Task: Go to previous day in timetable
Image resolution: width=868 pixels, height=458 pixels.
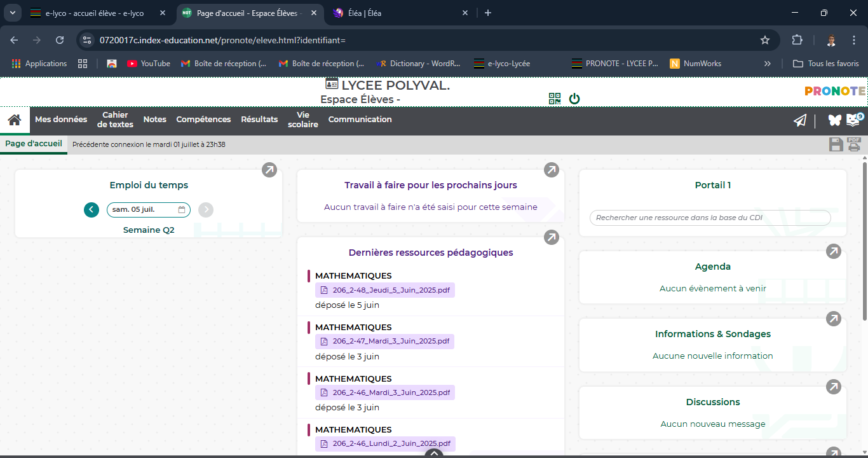Action: point(92,210)
